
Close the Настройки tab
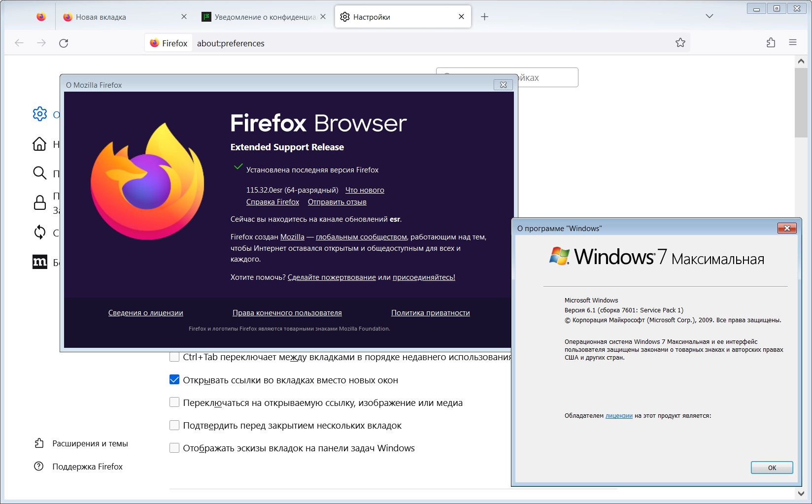[461, 17]
